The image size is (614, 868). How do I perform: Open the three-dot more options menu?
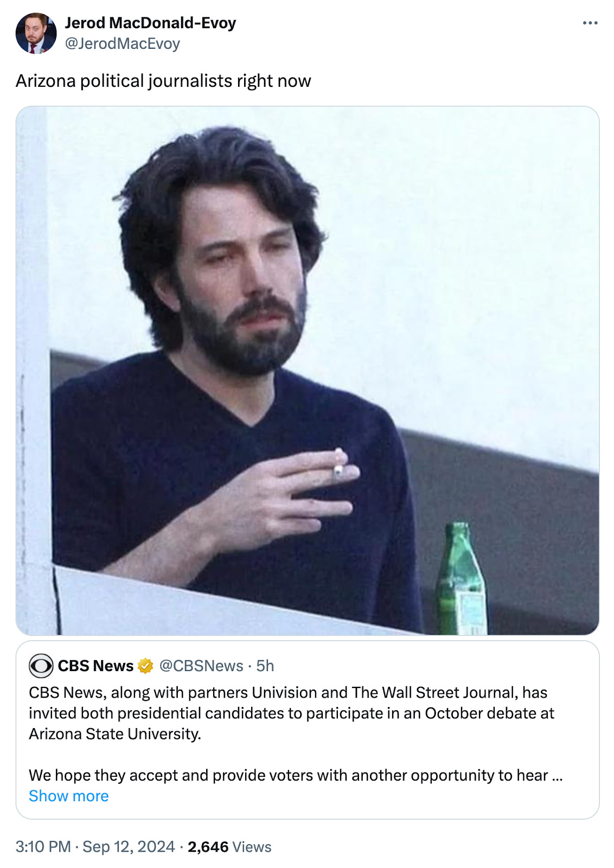coord(590,23)
